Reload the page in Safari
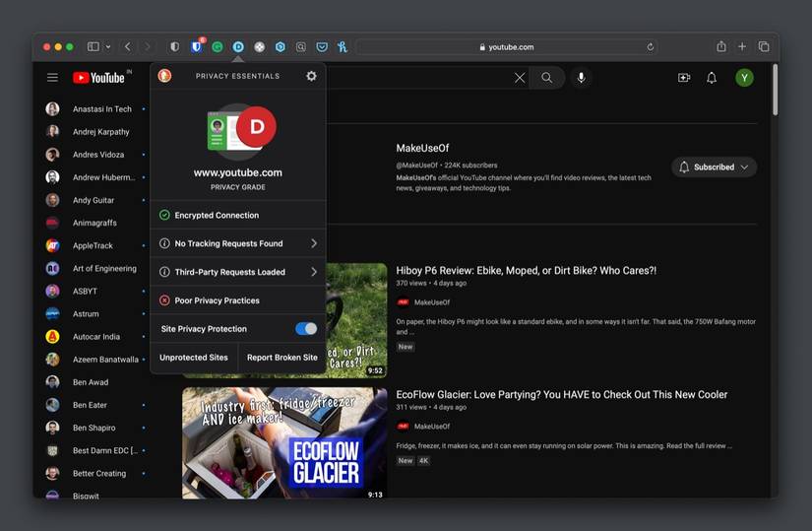Image resolution: width=812 pixels, height=531 pixels. 651,46
